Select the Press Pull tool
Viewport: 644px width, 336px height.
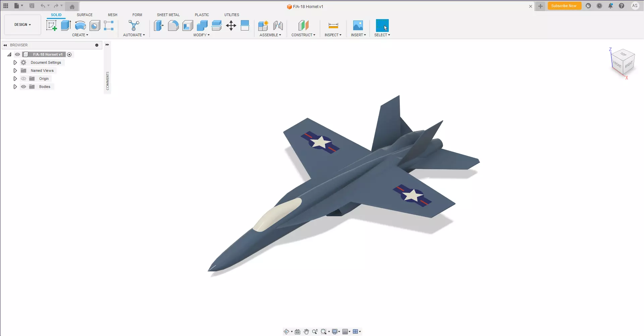(159, 26)
